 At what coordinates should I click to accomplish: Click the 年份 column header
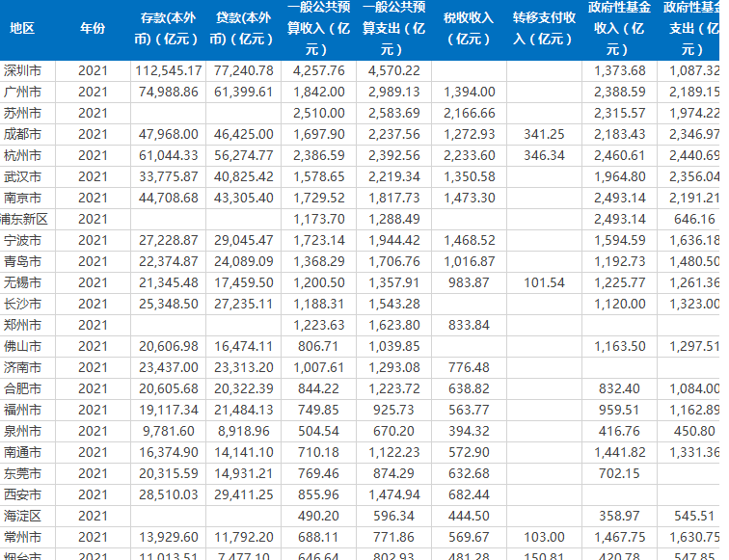(x=93, y=29)
